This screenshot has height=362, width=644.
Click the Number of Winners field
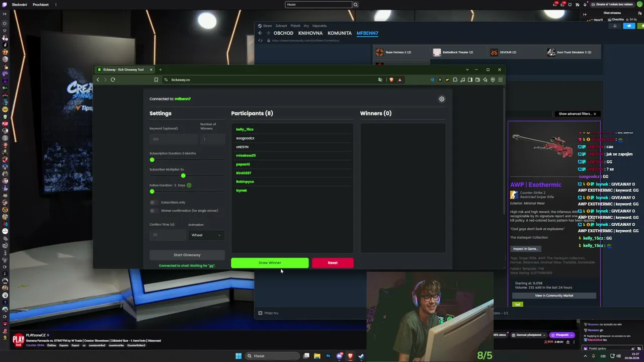pos(212,139)
